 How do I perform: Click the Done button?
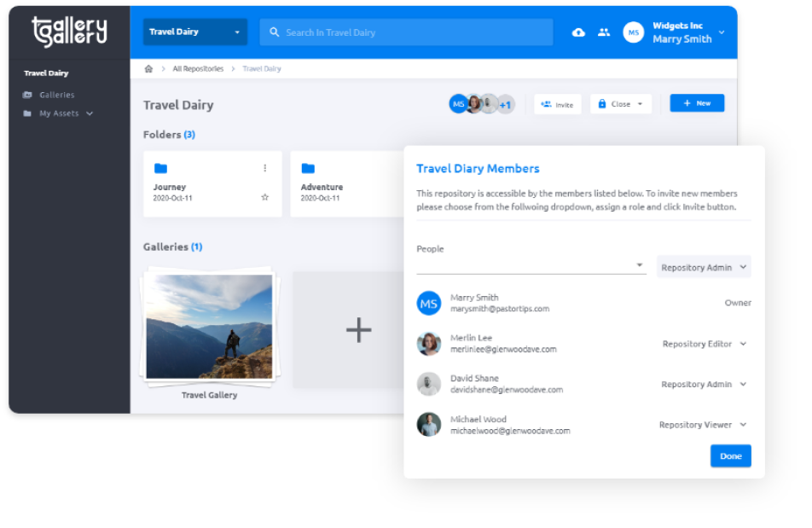coord(730,456)
